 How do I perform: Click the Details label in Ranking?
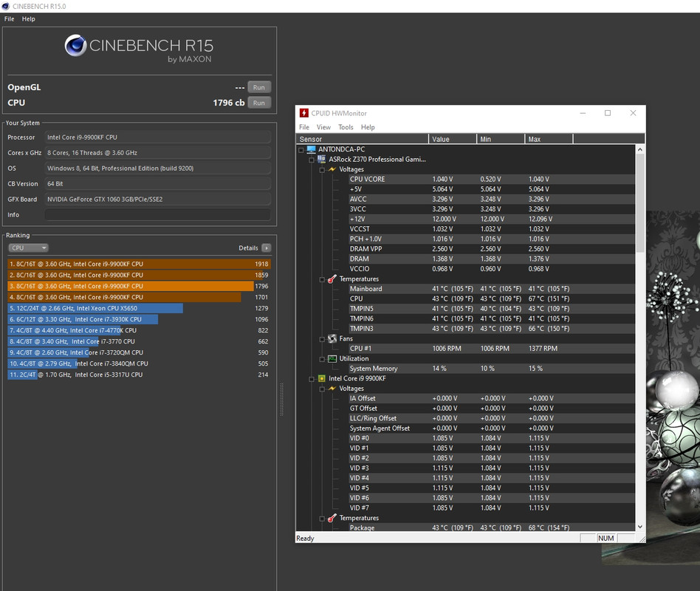[248, 248]
